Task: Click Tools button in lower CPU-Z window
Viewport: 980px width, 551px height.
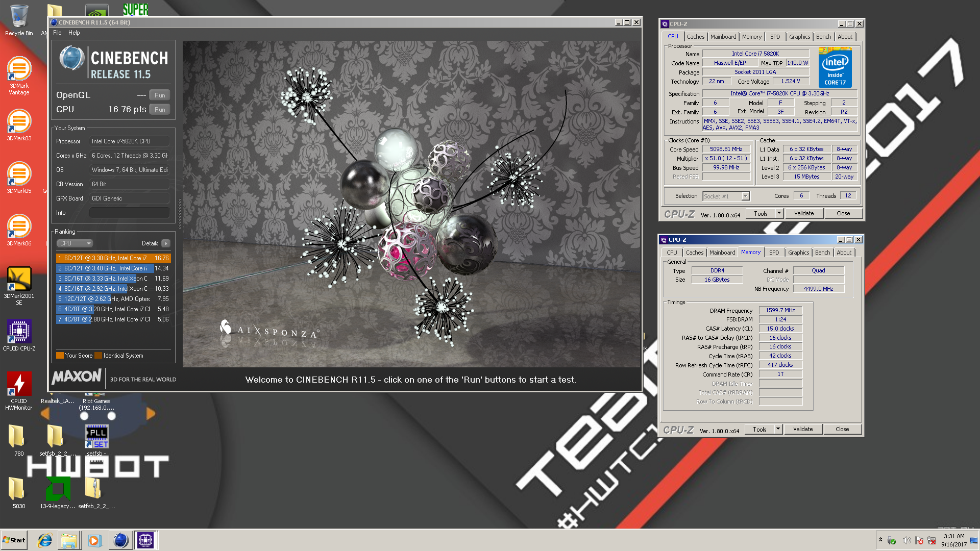Action: click(x=759, y=429)
